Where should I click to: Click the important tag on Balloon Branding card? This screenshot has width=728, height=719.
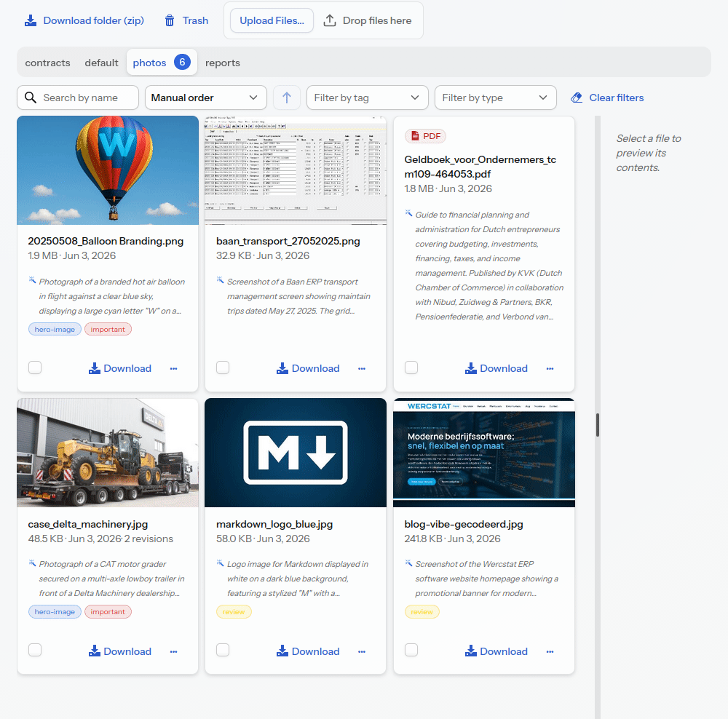[x=108, y=329]
